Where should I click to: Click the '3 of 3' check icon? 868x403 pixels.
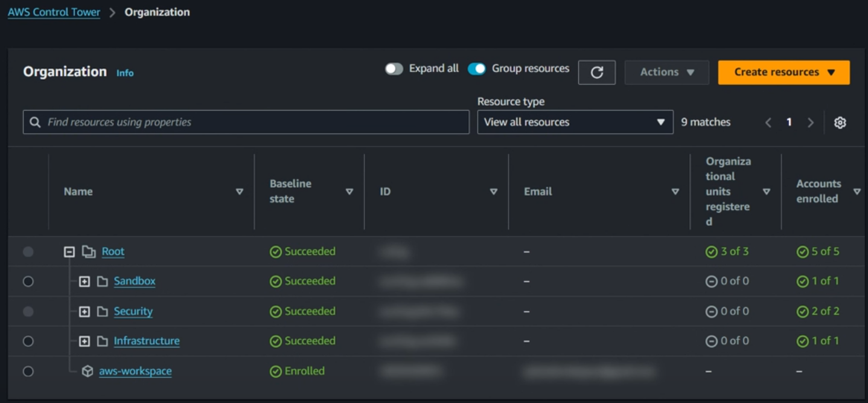[712, 252]
